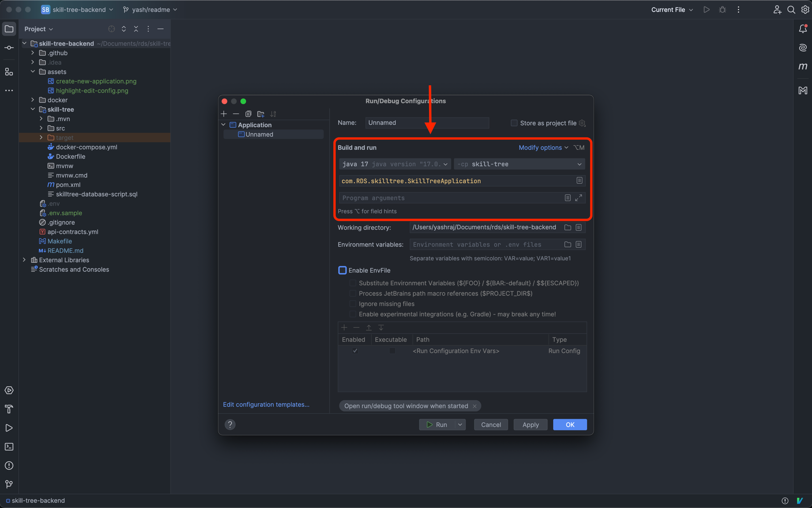The width and height of the screenshot is (812, 508).
Task: Toggle Enable experimental integrations checkbox
Action: (x=353, y=314)
